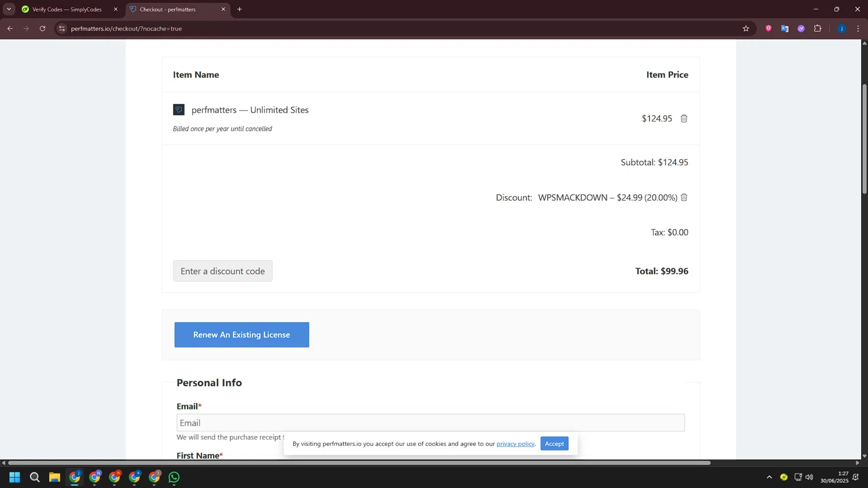868x488 pixels.
Task: Click the perfmatters product logo thumbnail
Action: [179, 110]
